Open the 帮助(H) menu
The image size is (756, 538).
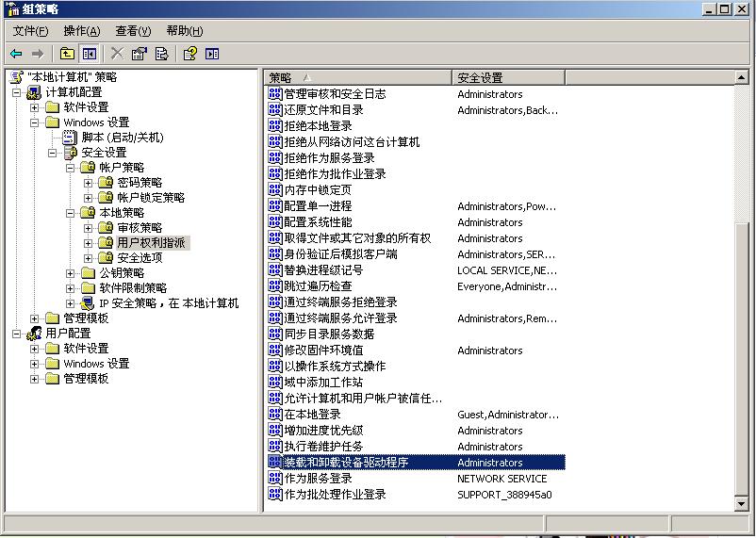click(x=185, y=31)
